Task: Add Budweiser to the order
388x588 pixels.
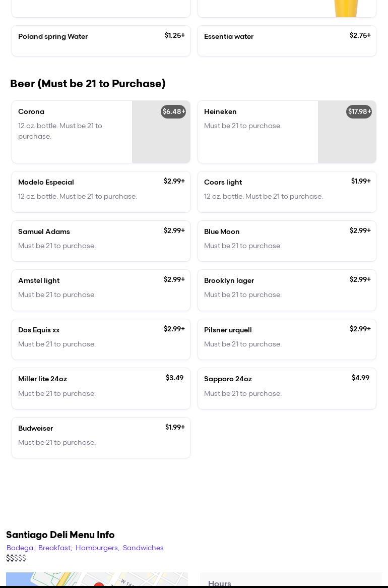Action: [101, 437]
